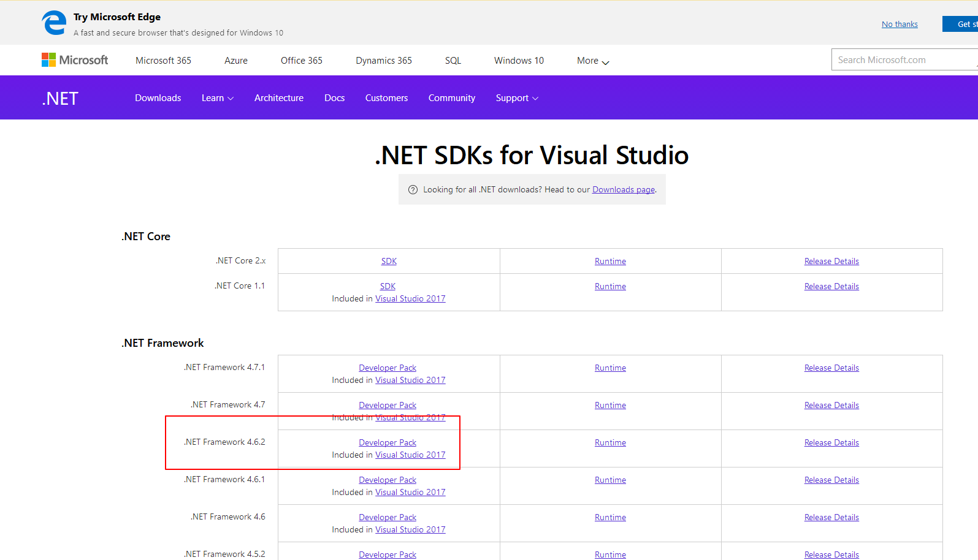View Release Details for .NET Framework 4.6.1
This screenshot has height=560, width=978.
[831, 480]
